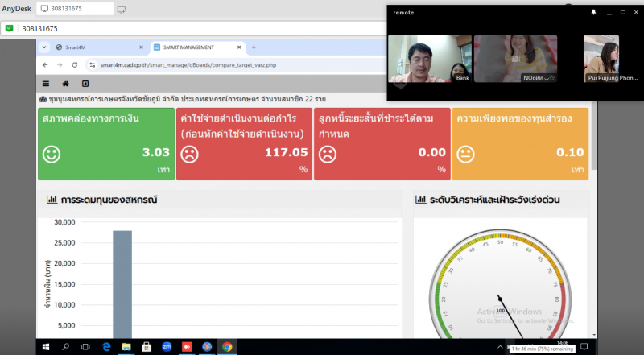Open Windows taskbar search
The image size is (644, 355).
tap(65, 347)
